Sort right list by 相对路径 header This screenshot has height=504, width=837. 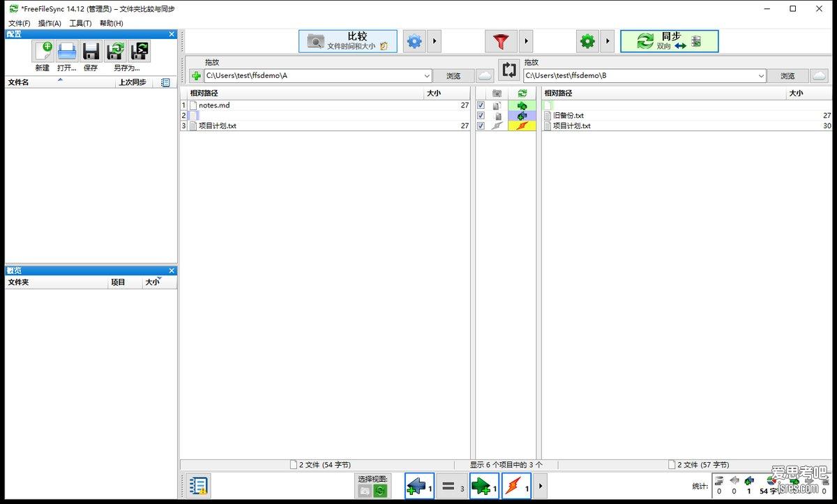pos(663,93)
